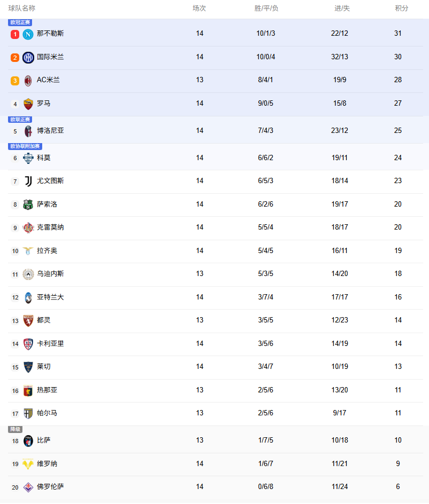Click the Napoli club crest icon
This screenshot has height=504, width=429.
[x=28, y=34]
